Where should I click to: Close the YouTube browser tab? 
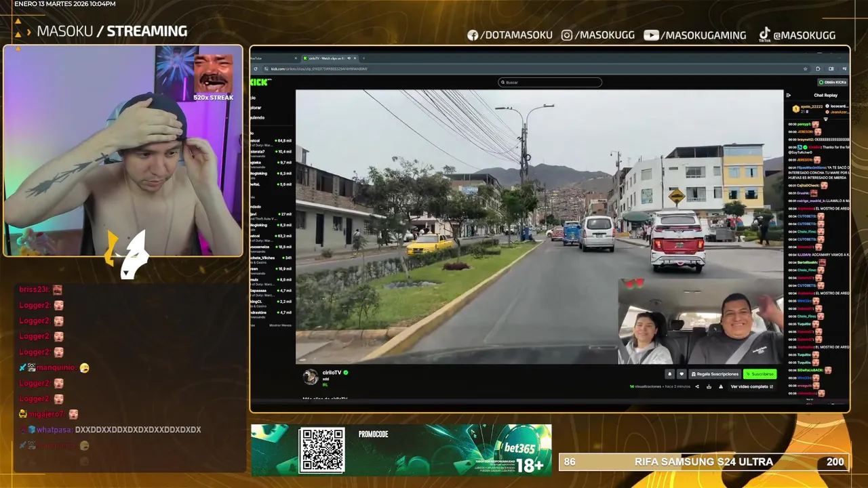pyautogui.click(x=296, y=58)
